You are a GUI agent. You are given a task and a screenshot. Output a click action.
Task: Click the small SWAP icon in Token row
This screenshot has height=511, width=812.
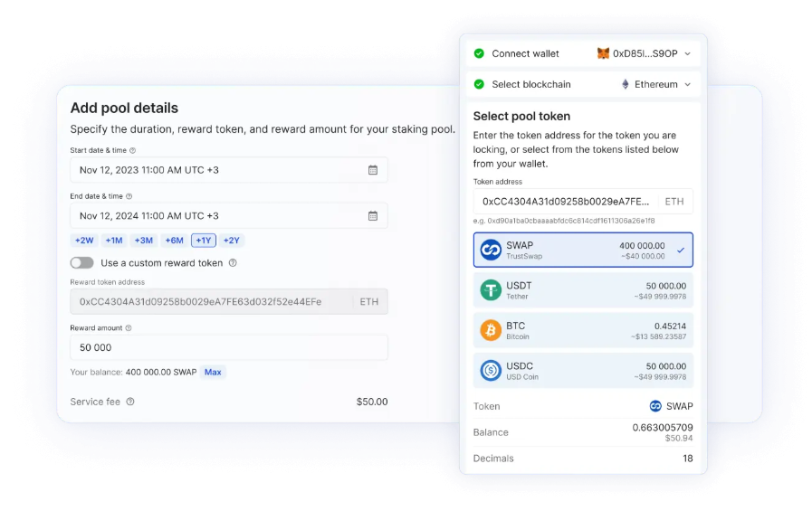pos(655,406)
